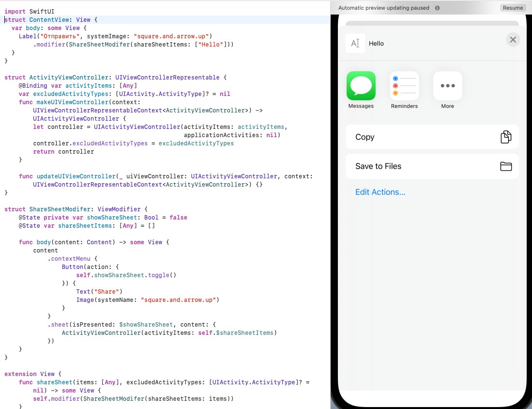Viewport: 532px width, 409px height.
Task: Click the text item icon beside Hello
Action: (x=355, y=43)
